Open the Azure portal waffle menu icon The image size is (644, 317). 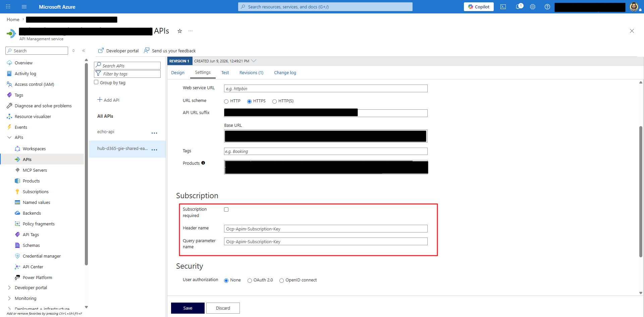click(8, 7)
